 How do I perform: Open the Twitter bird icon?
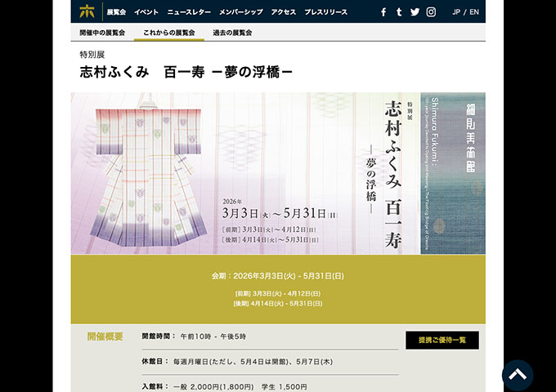415,12
